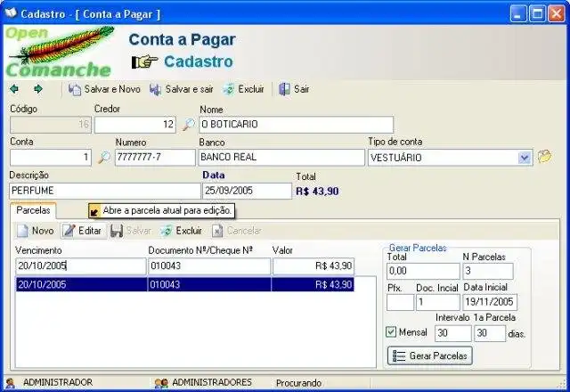Click the pointing hand icon beside Cadastro

tap(144, 61)
